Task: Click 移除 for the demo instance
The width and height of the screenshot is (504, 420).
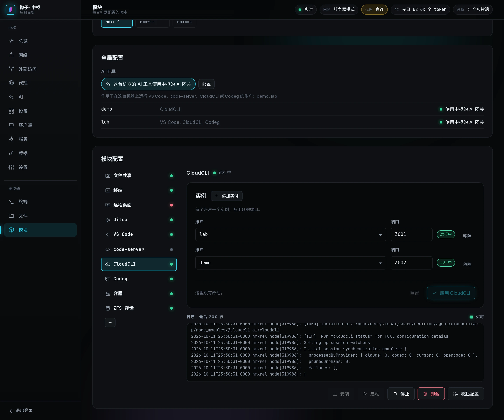Action: [x=467, y=264]
